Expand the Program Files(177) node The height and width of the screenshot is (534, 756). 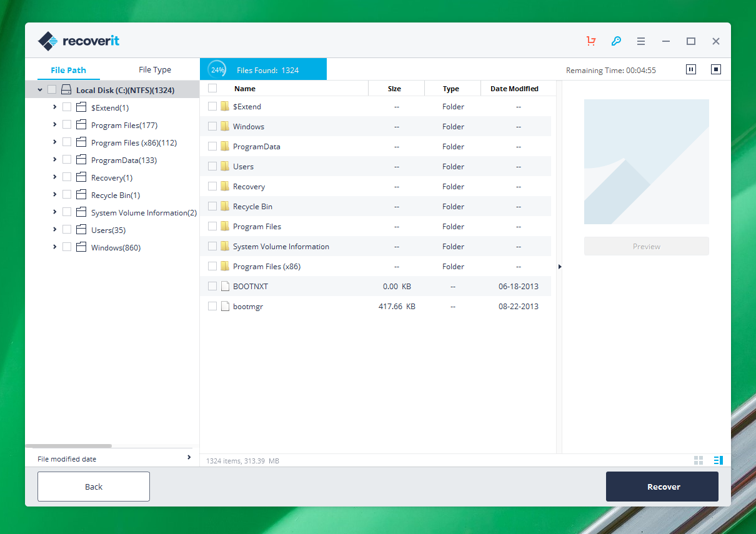click(55, 125)
